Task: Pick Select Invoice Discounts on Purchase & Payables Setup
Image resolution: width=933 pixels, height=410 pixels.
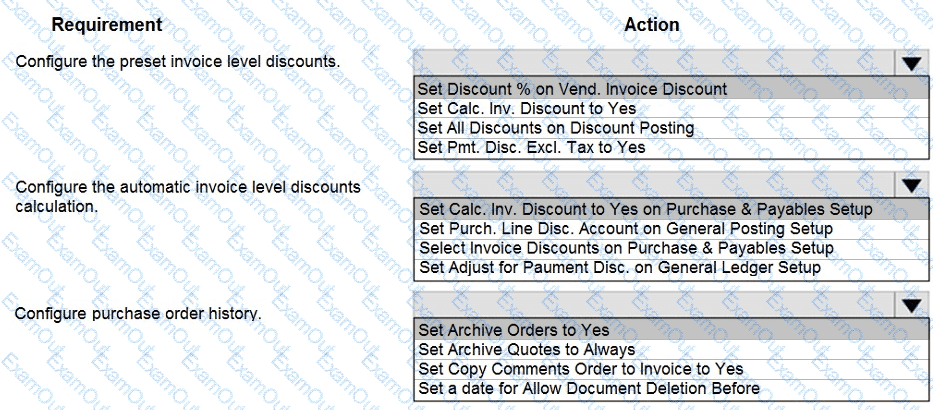Action: click(626, 248)
